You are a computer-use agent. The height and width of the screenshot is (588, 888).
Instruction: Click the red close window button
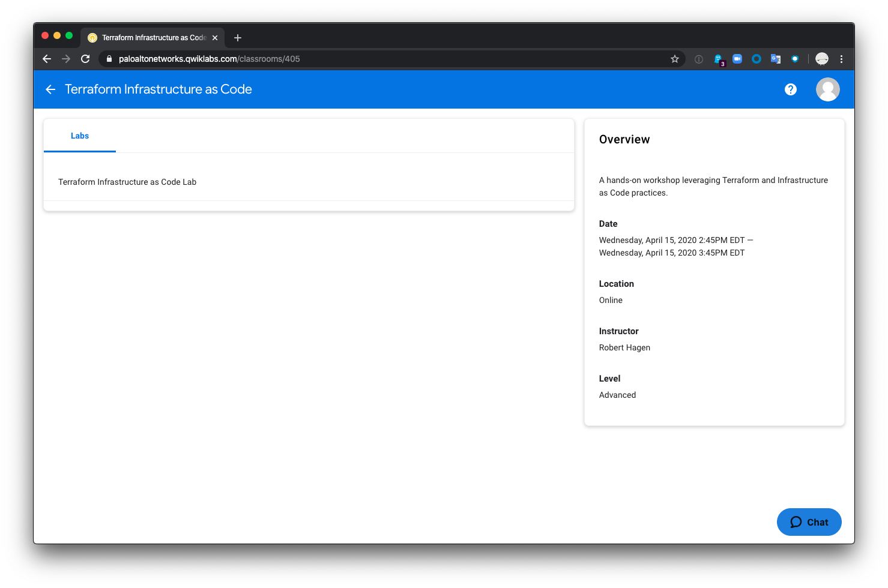[x=45, y=35]
